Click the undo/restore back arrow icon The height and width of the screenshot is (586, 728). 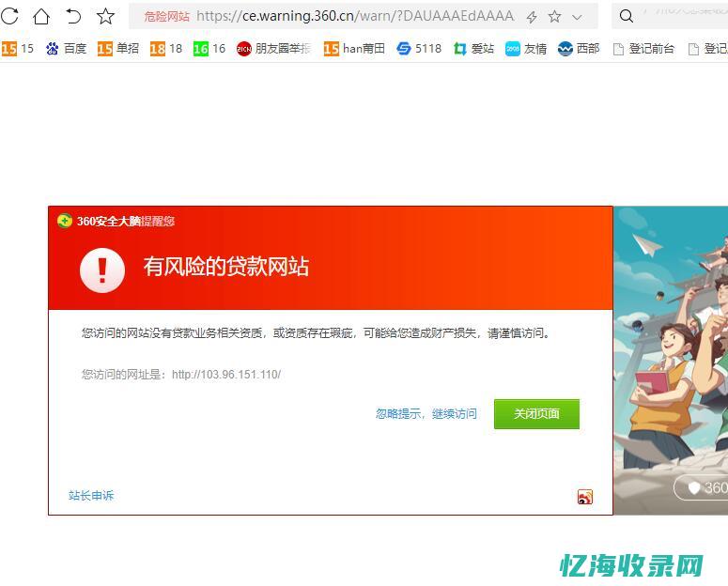click(x=73, y=16)
